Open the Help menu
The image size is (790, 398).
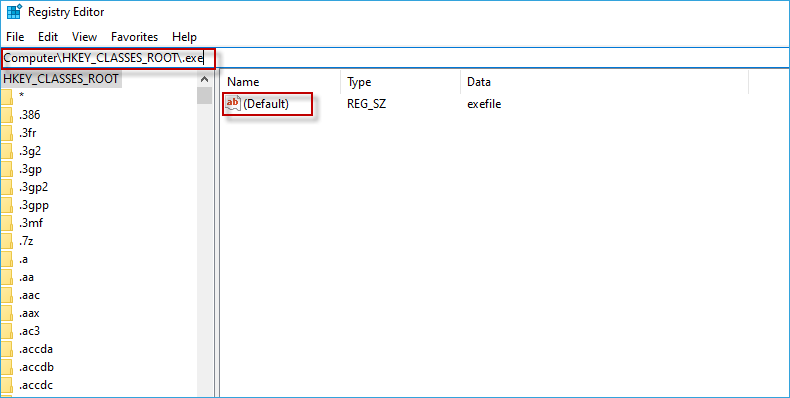tap(184, 37)
